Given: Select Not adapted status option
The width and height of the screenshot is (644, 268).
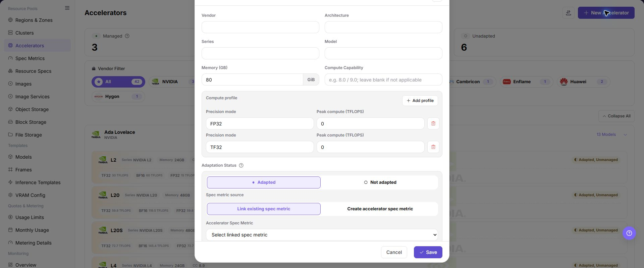Looking at the screenshot, I should (380, 182).
